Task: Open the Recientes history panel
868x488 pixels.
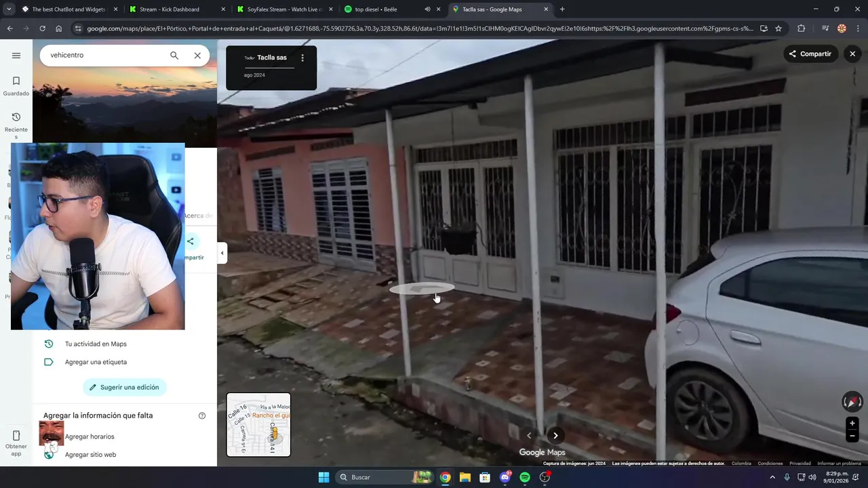Action: [x=16, y=126]
